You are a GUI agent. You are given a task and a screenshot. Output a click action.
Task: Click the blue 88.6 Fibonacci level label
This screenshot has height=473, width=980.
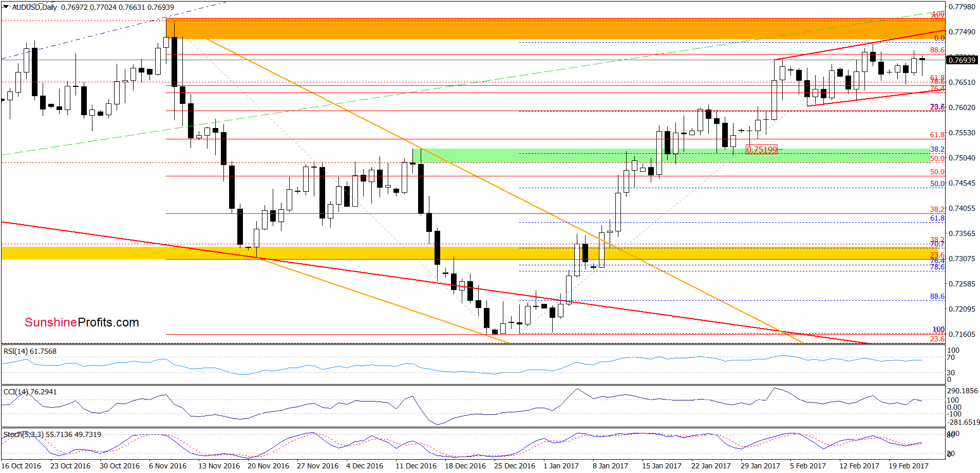[937, 297]
